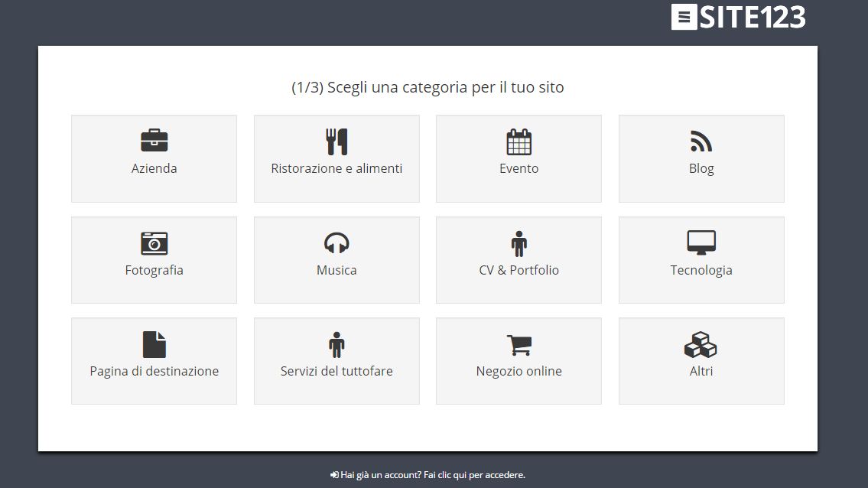Click the person icon above CV & Portfolio
The image size is (868, 488).
coord(519,243)
